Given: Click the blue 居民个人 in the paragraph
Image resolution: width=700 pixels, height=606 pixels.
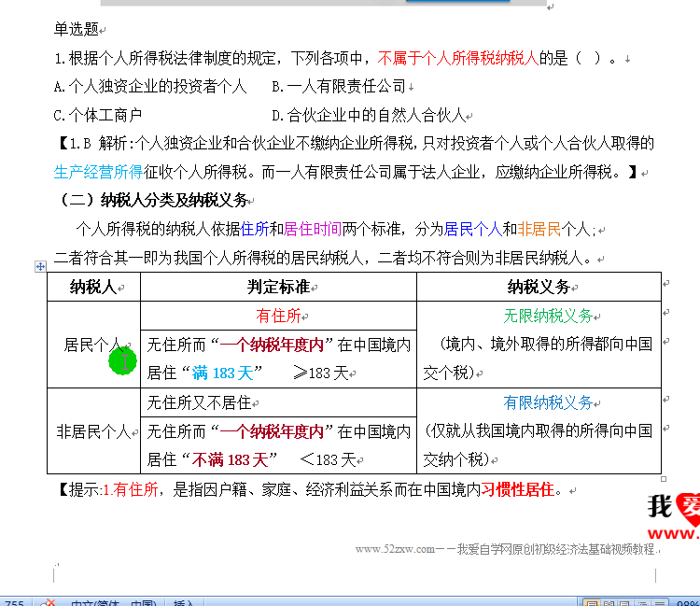Looking at the screenshot, I should click(473, 229).
